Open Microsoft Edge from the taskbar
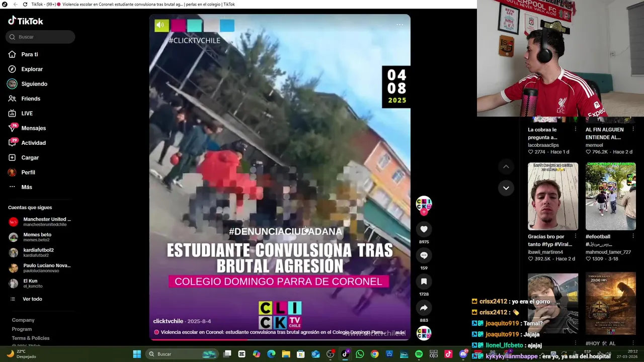644x362 pixels. coord(271,354)
